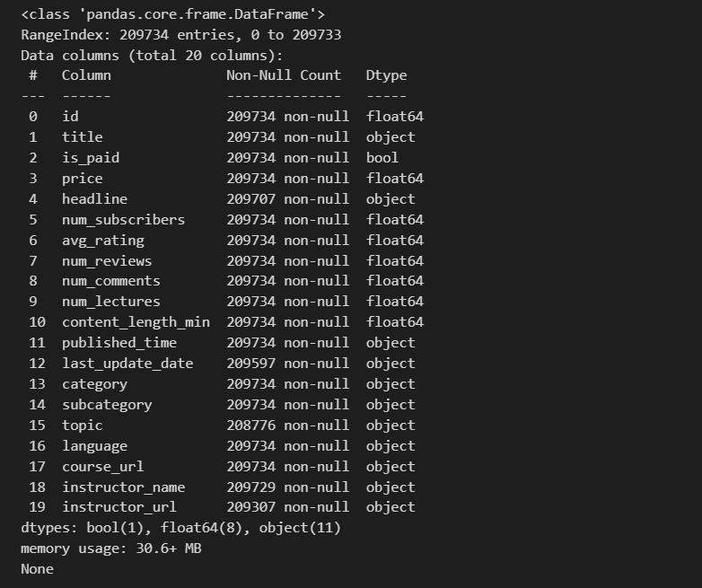The image size is (702, 588).
Task: Click the 'published_time' column name
Action: 119,343
